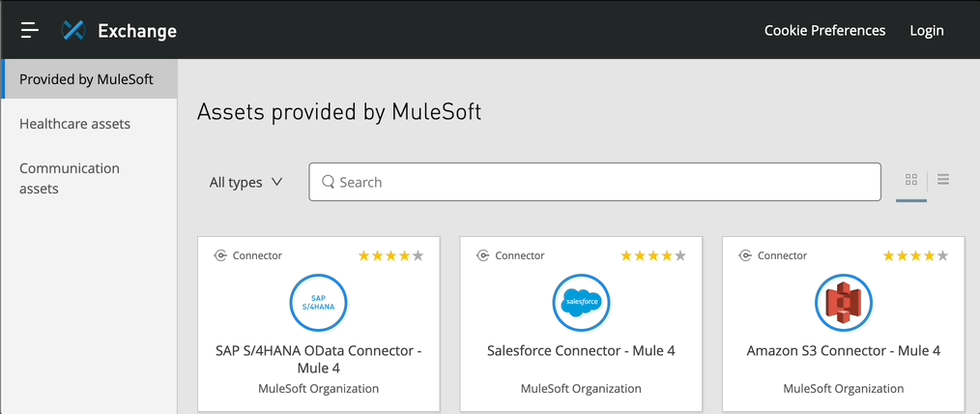This screenshot has height=414, width=980.
Task: Click the Login link
Action: coord(926,31)
